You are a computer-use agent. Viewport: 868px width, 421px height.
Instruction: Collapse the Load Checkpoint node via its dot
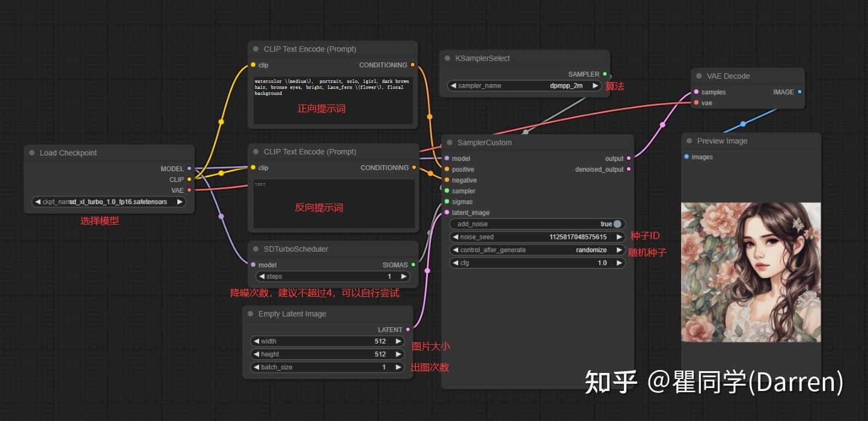click(32, 153)
